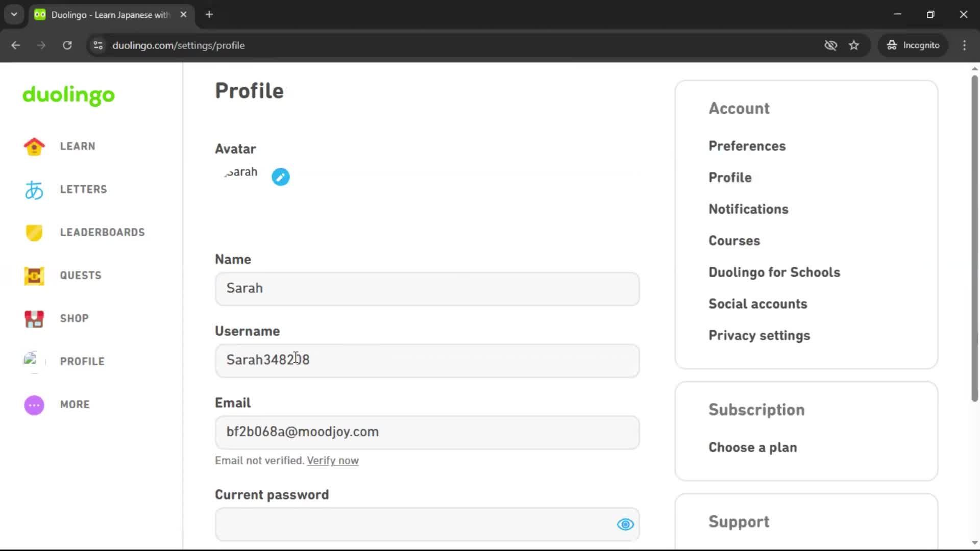The image size is (980, 551).
Task: Open the Quests section icon
Action: (34, 275)
